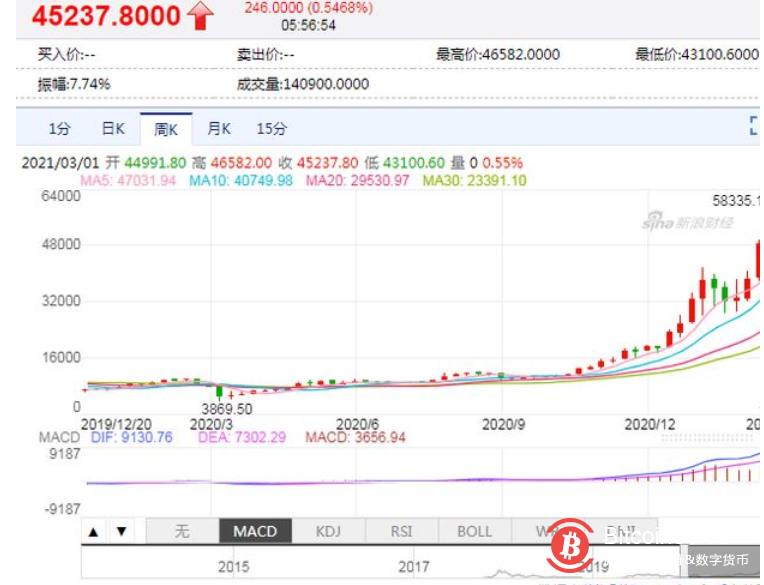This screenshot has width=764, height=585.
Task: Click the red price-up arrow icon
Action: tap(200, 16)
